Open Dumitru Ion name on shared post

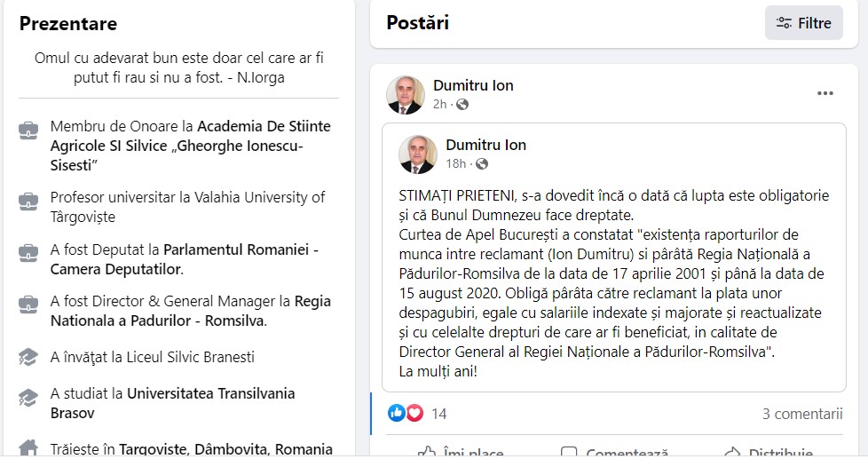[485, 145]
